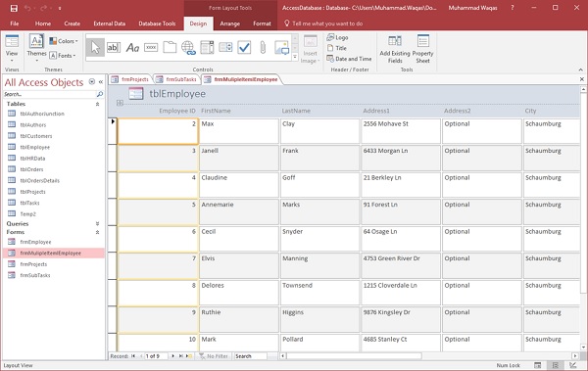This screenshot has width=588, height=371.
Task: Switch to Layout View in status bar
Action: pyautogui.click(x=556, y=365)
